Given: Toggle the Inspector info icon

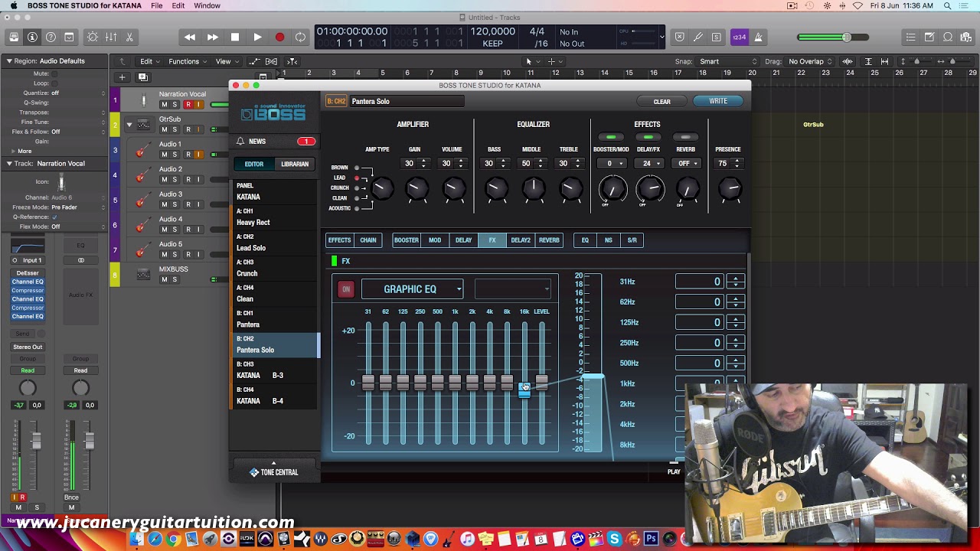Looking at the screenshot, I should (x=32, y=37).
